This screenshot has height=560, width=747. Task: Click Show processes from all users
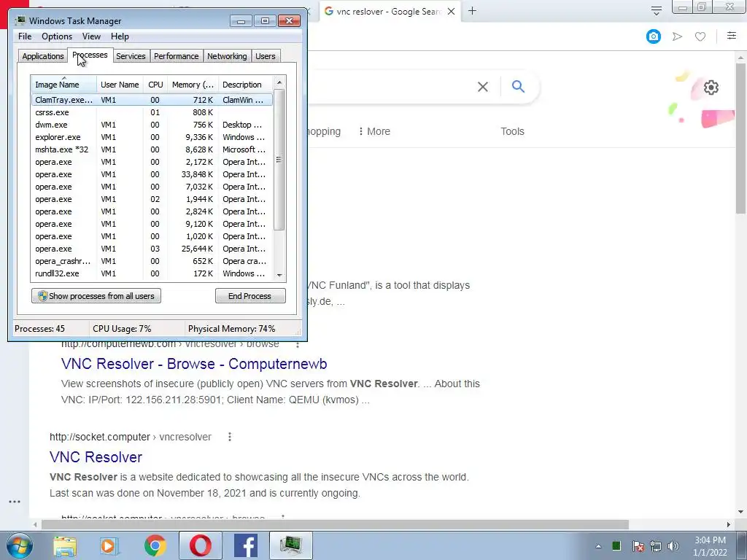coord(96,296)
